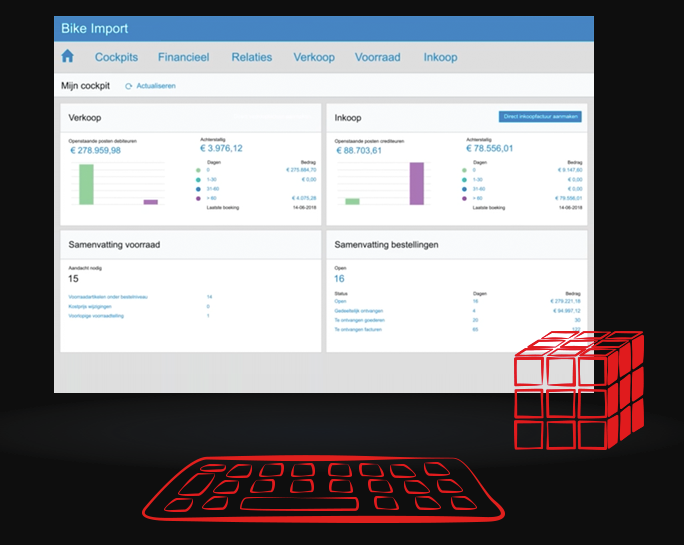Open the Voorraad menu
The height and width of the screenshot is (545, 684).
(377, 57)
